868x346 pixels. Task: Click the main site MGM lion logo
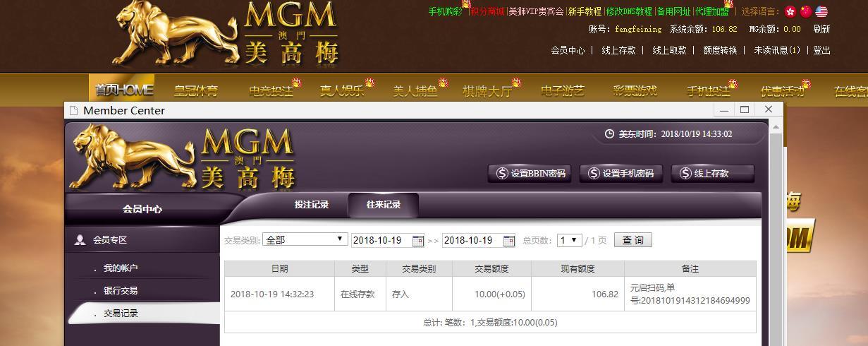click(226, 32)
